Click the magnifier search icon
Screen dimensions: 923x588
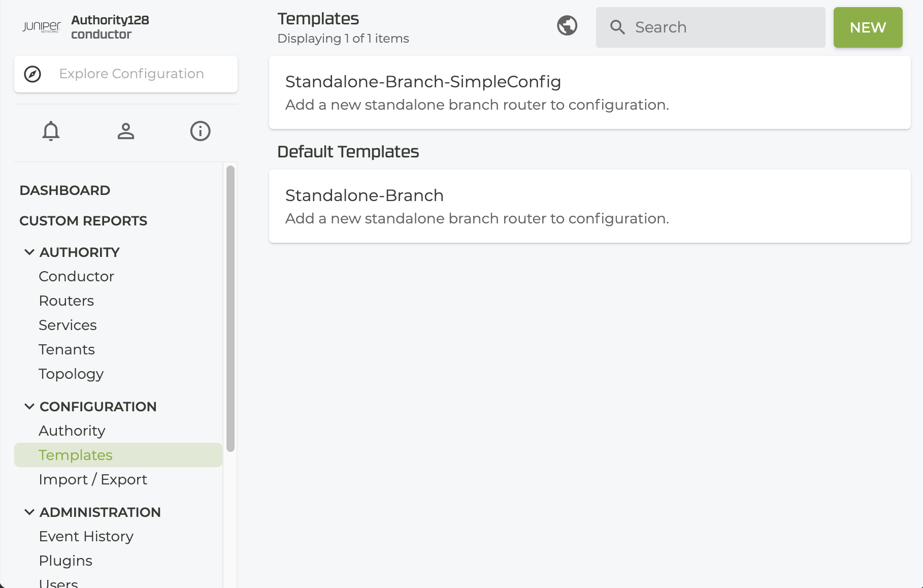click(x=617, y=27)
